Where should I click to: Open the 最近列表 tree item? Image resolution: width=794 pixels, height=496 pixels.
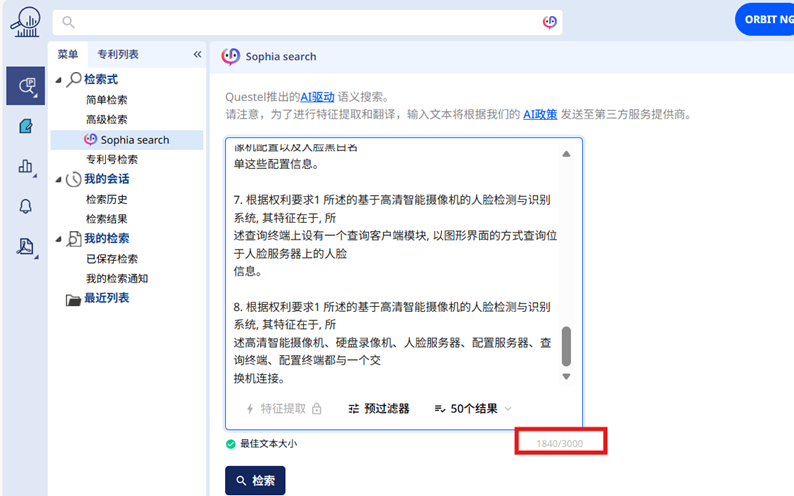tap(106, 298)
